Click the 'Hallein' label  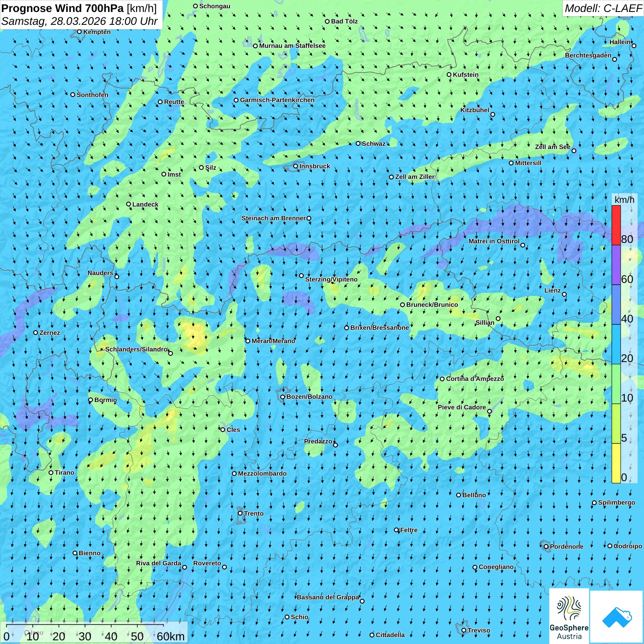click(x=620, y=42)
